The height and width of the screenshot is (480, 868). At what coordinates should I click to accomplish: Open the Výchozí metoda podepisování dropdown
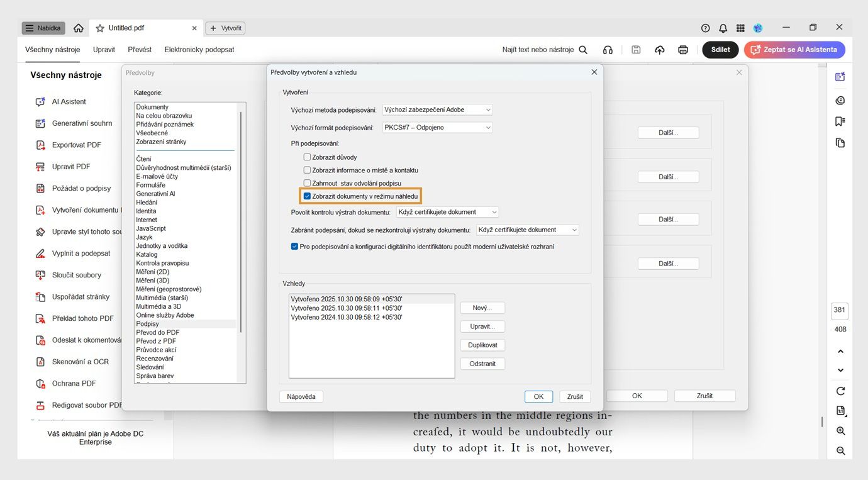pos(438,109)
